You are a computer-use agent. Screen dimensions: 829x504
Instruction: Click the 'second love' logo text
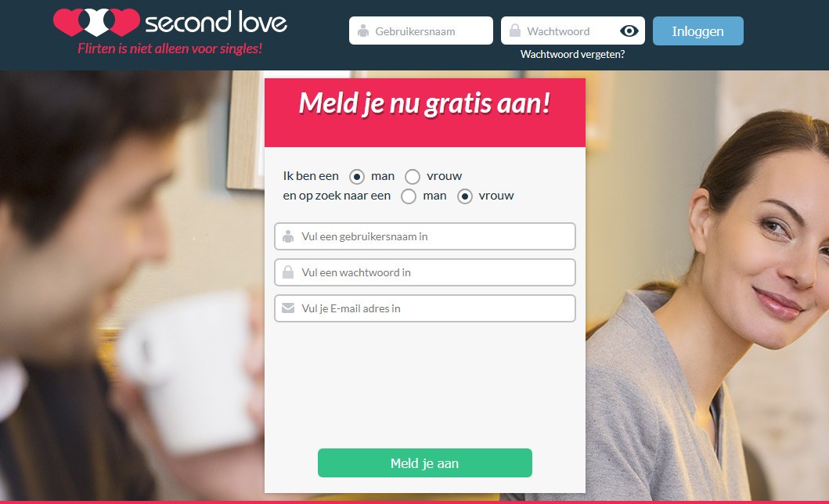pyautogui.click(x=216, y=22)
